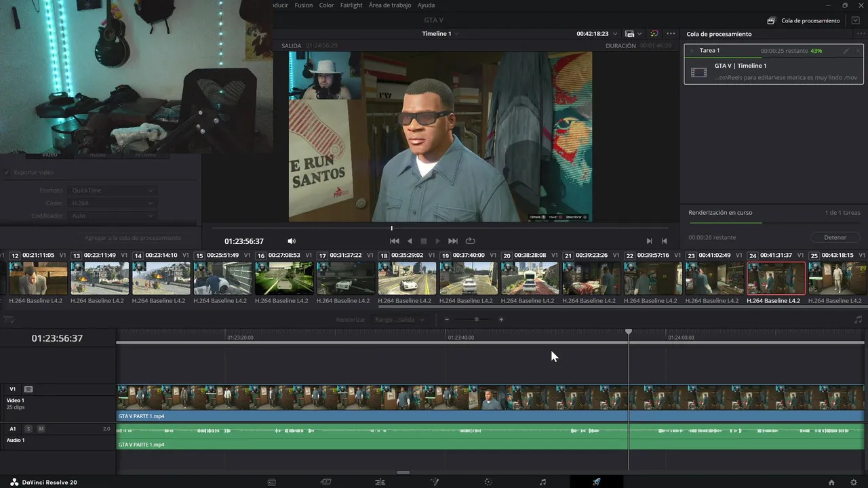Expand the render queue panel chevron
Screen dimensions: 868x488
point(856,21)
